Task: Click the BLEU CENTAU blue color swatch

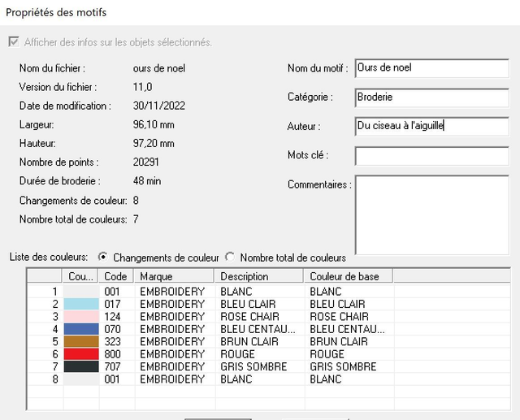Action: click(81, 329)
